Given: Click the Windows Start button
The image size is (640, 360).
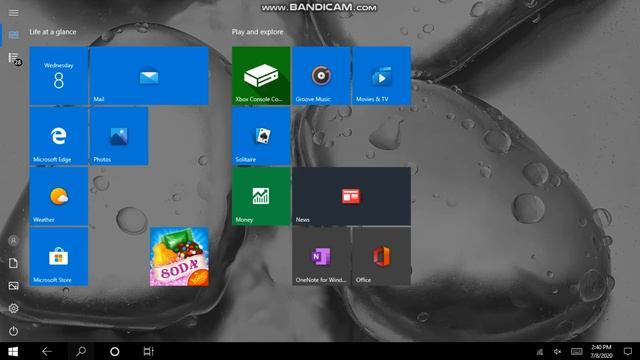Looking at the screenshot, I should [x=13, y=351].
